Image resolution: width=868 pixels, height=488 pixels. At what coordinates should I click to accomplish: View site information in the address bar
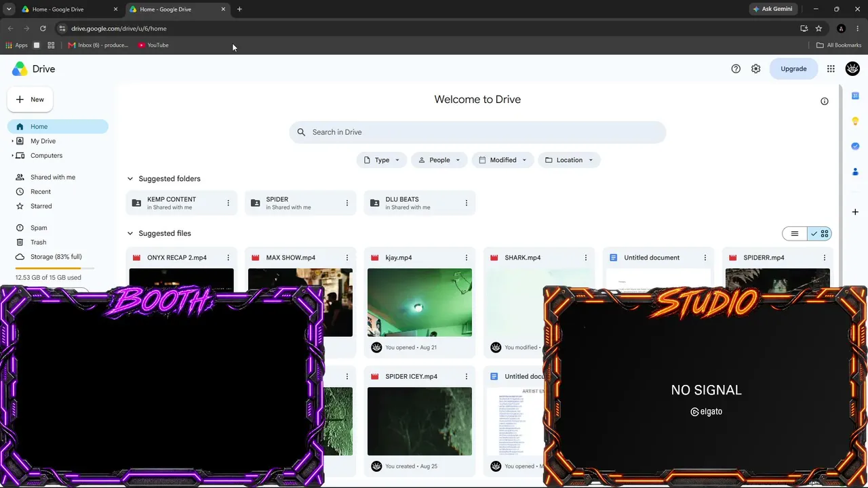(x=62, y=28)
